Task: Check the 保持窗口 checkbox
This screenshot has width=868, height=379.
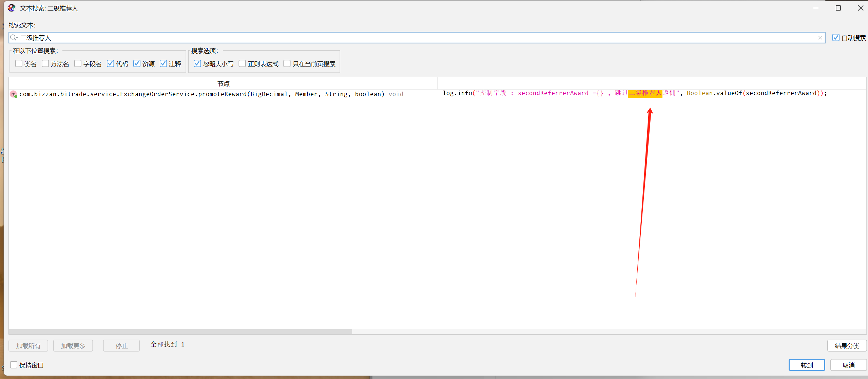Action: pos(14,365)
